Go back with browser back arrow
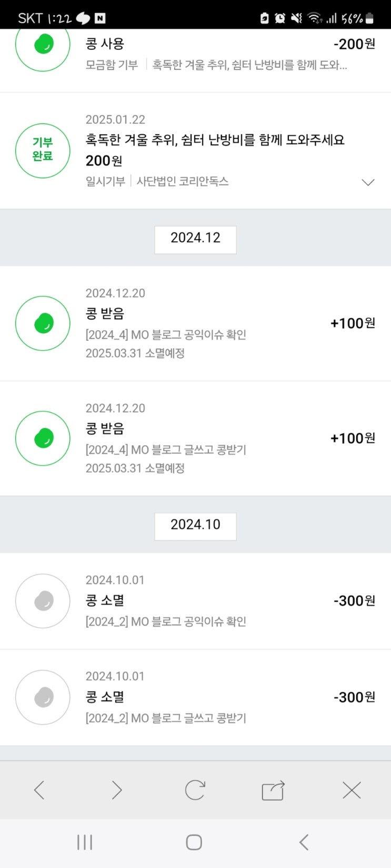This screenshot has height=868, width=391. point(39,790)
